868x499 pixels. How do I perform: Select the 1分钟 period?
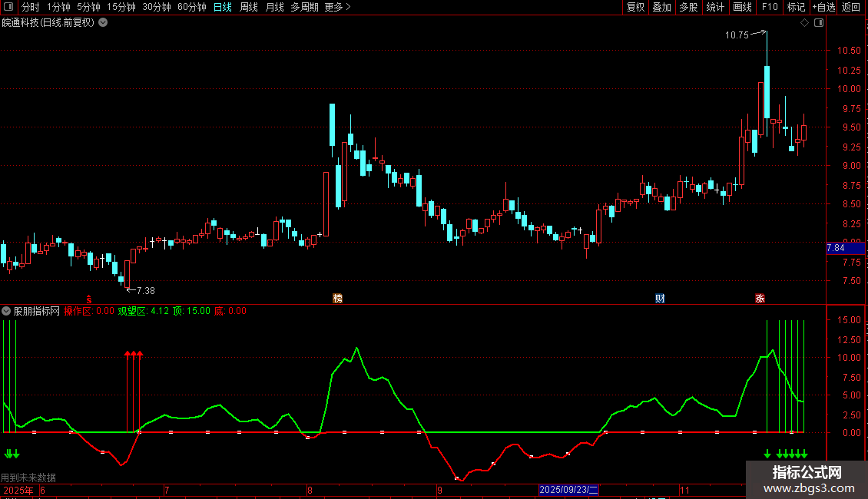click(x=58, y=7)
